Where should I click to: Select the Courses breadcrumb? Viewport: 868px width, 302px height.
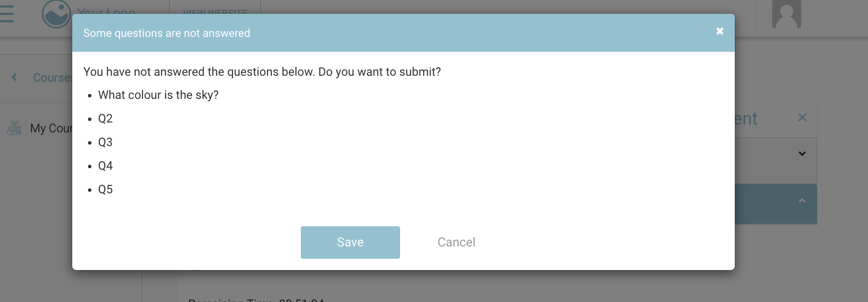53,77
